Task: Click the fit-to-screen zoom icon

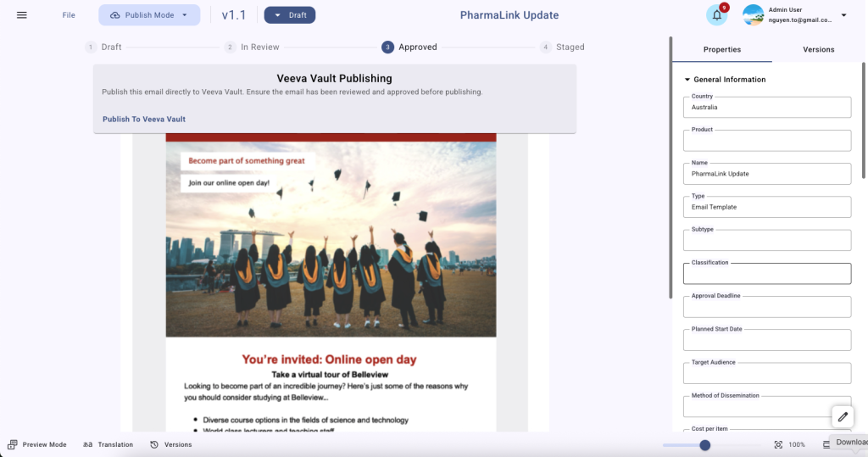Action: click(778, 444)
